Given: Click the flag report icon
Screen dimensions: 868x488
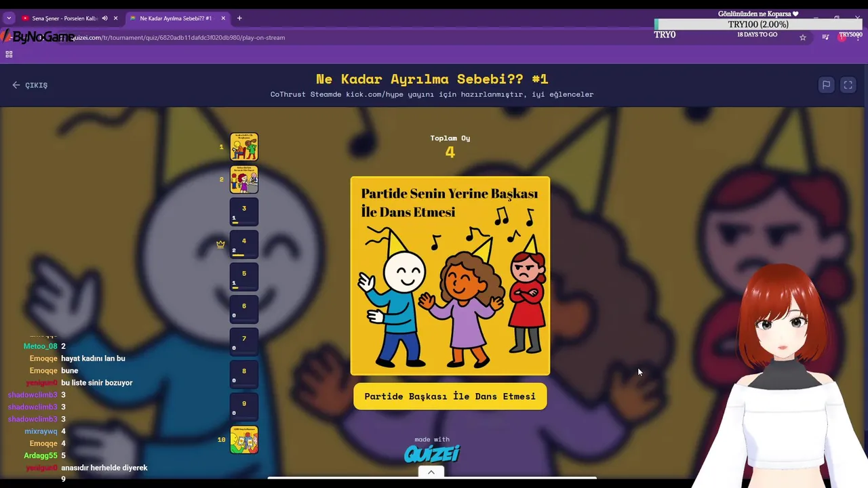Looking at the screenshot, I should coord(826,85).
